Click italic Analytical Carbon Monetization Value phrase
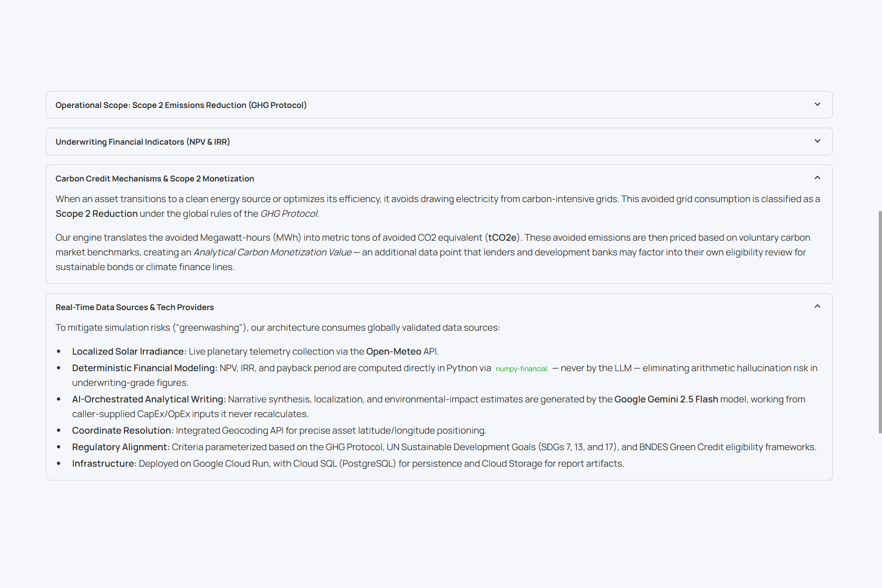This screenshot has width=882, height=588. (272, 252)
